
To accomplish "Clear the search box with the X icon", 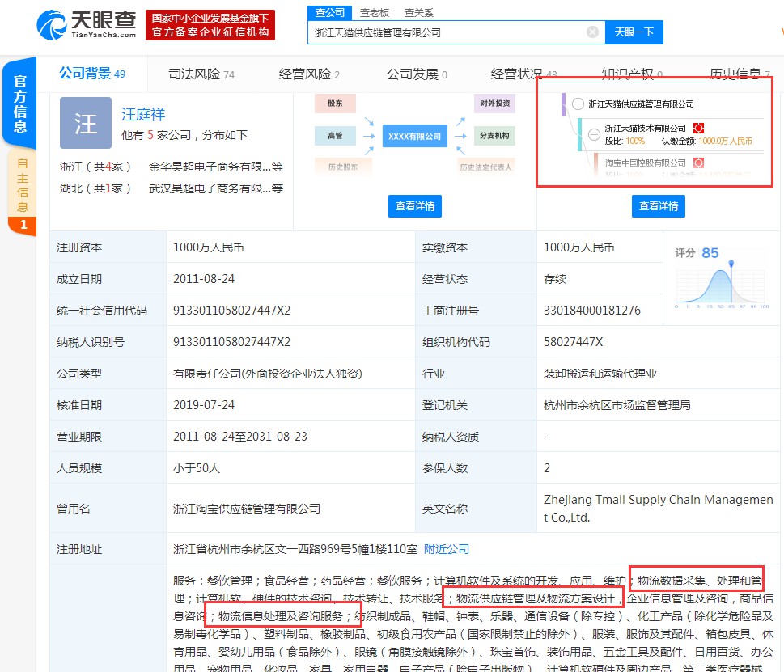I will pyautogui.click(x=592, y=32).
